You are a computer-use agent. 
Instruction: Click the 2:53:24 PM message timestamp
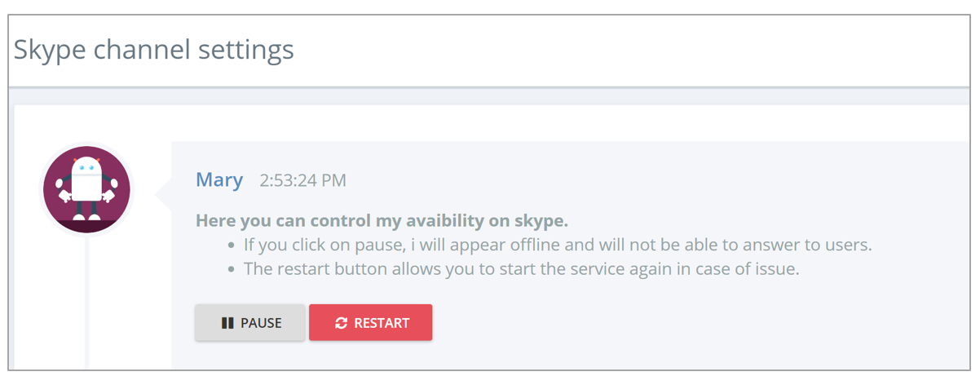coord(302,180)
